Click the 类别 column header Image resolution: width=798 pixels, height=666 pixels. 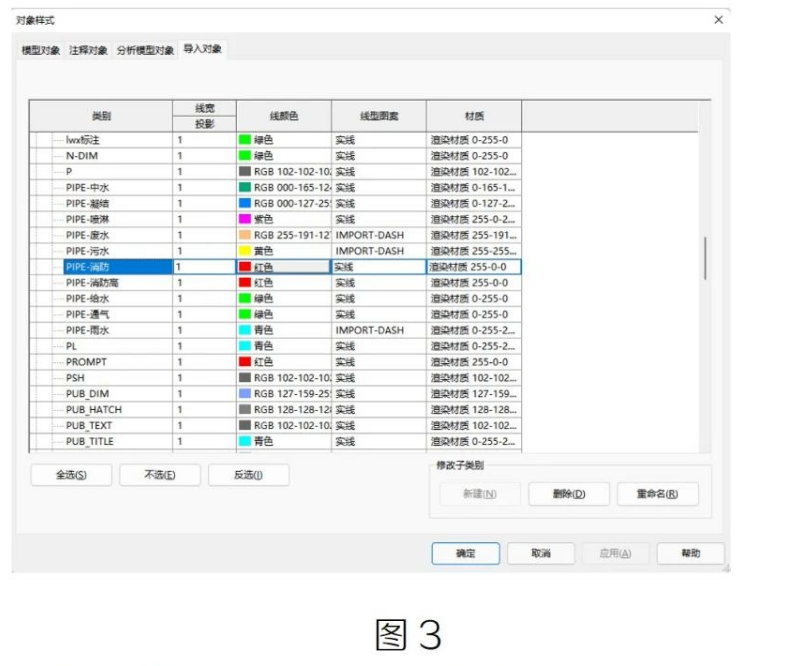101,116
